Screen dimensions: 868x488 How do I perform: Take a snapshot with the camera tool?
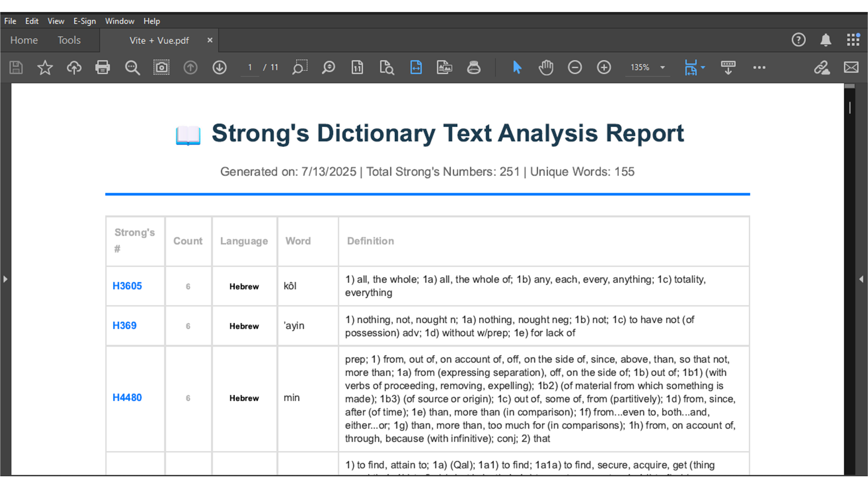point(161,67)
